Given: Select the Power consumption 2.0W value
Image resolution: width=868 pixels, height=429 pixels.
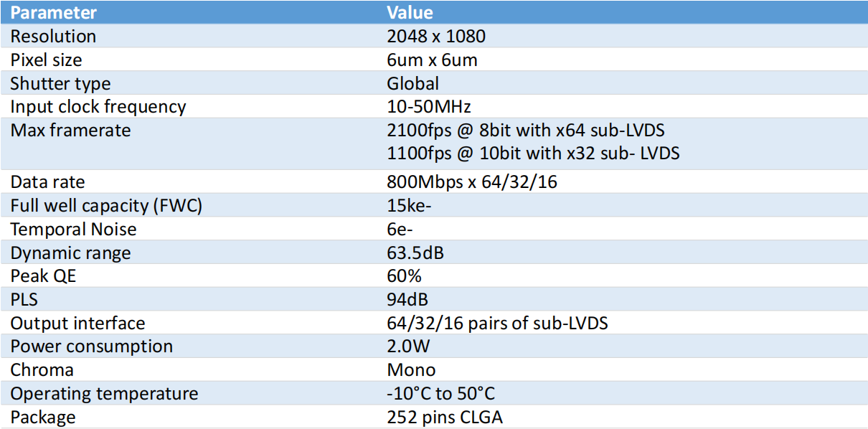Looking at the screenshot, I should [409, 346].
